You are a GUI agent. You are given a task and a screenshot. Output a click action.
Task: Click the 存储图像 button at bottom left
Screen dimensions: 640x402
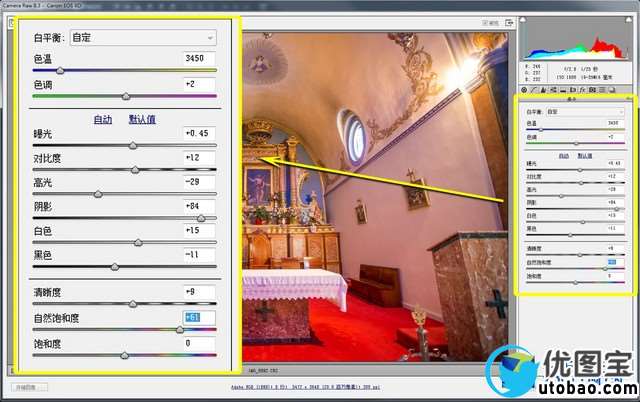[28, 386]
